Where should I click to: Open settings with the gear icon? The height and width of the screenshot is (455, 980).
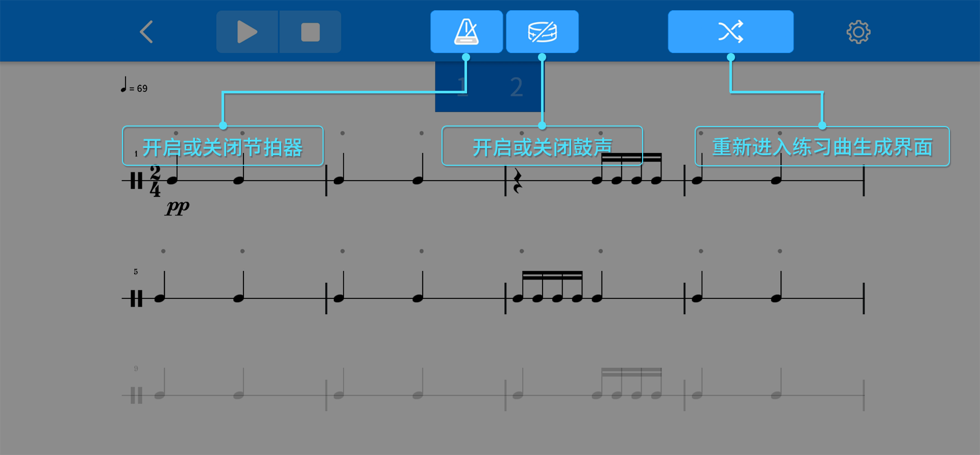(859, 32)
